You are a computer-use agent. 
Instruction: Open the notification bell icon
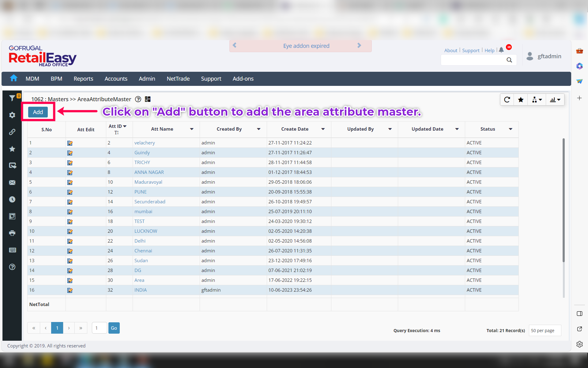pos(501,50)
